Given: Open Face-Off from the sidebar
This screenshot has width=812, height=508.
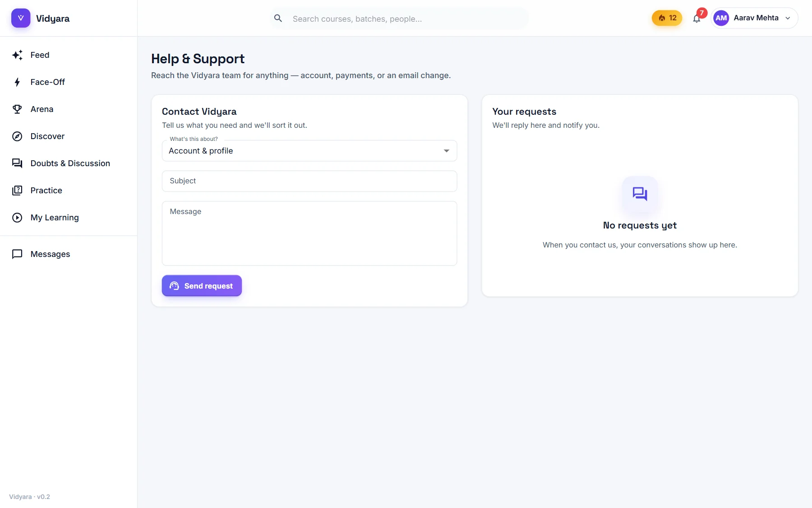Looking at the screenshot, I should click(69, 82).
